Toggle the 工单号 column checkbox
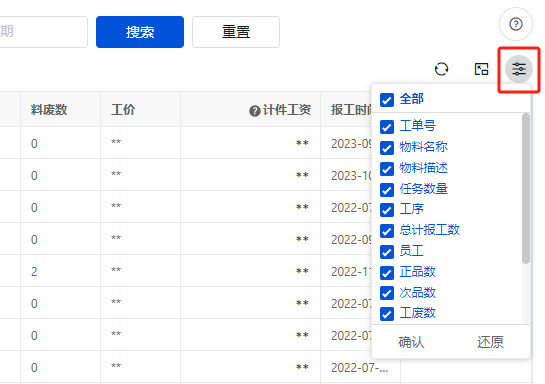Viewport: 545px width, 384px height. [387, 127]
